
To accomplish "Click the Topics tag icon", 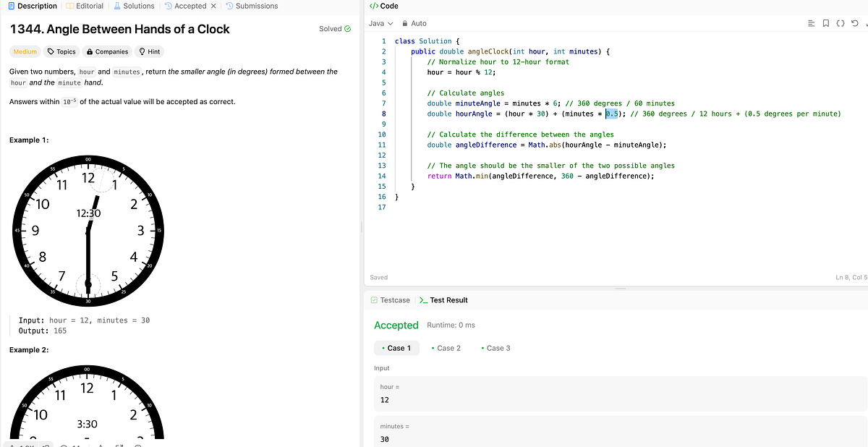I will pyautogui.click(x=49, y=51).
